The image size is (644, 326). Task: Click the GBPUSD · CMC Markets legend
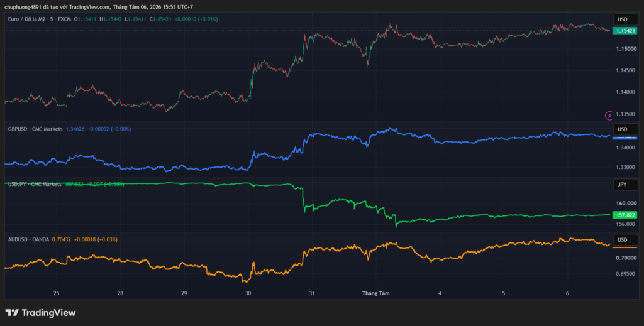click(x=35, y=129)
